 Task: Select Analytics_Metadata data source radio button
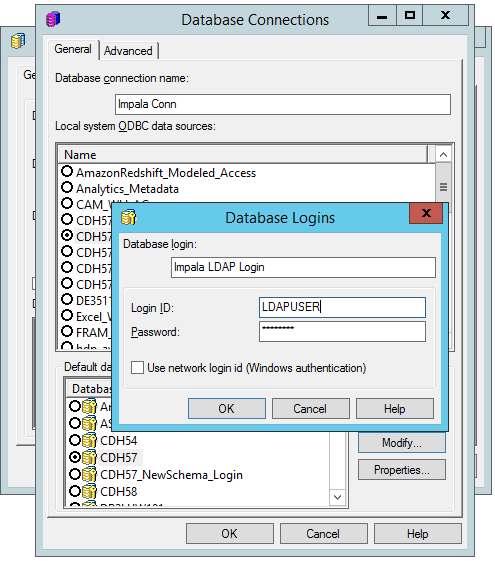[x=67, y=187]
